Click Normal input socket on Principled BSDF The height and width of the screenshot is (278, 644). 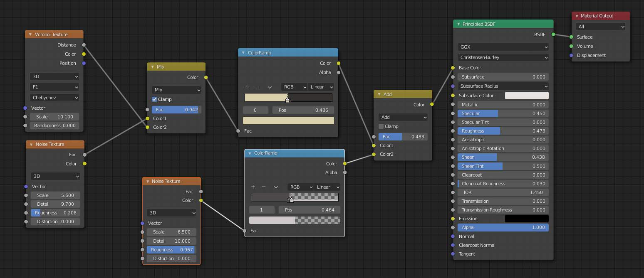click(453, 236)
